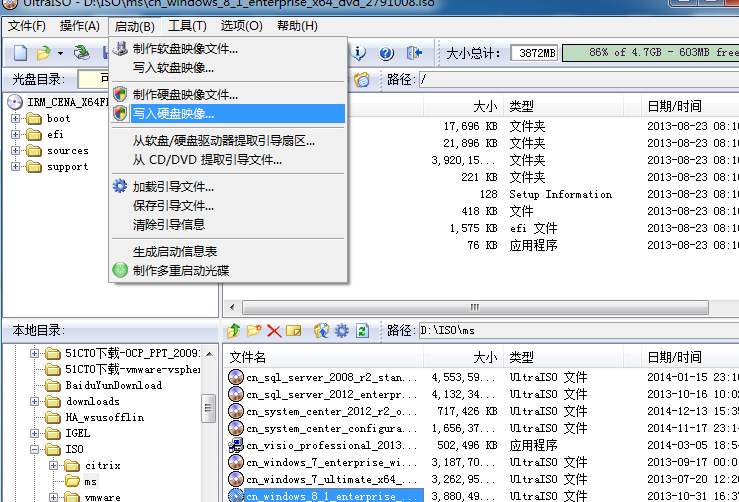This screenshot has height=502, width=739.
Task: Click the disc icon of cn_sql_server_2008_r2 file
Action: (236, 377)
